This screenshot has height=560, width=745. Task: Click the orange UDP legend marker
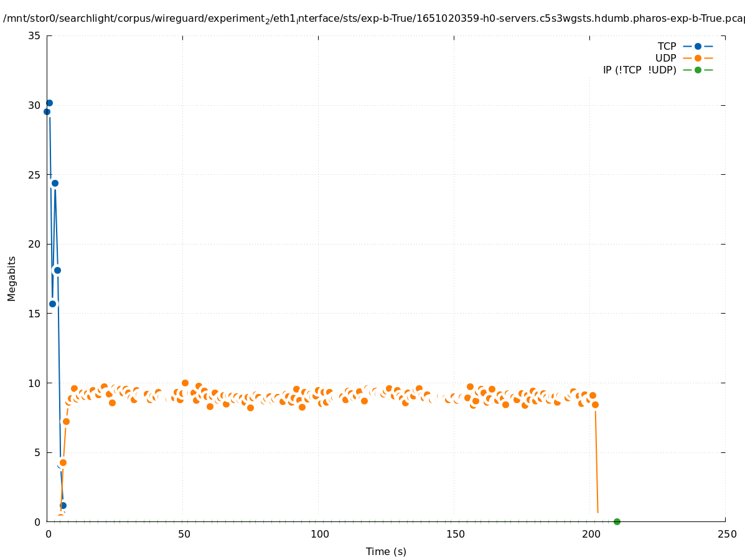pyautogui.click(x=698, y=58)
